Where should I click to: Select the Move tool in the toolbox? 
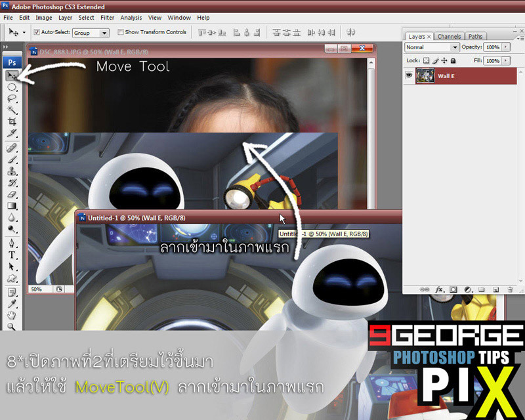[12, 75]
